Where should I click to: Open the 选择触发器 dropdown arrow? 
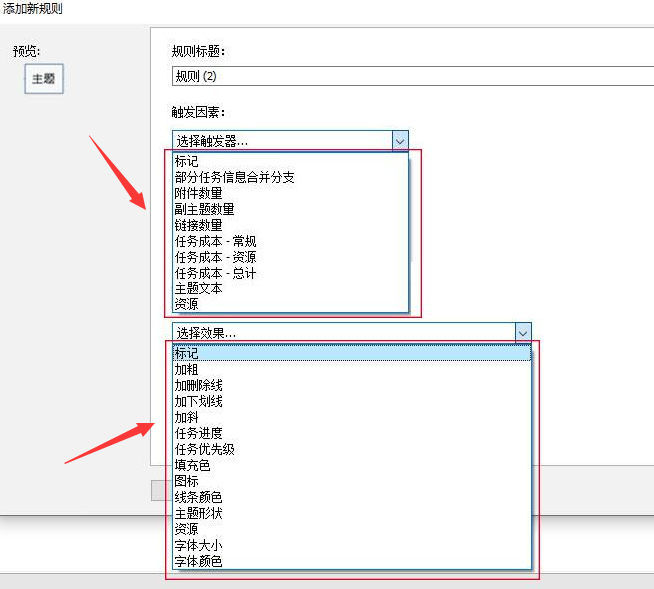400,141
